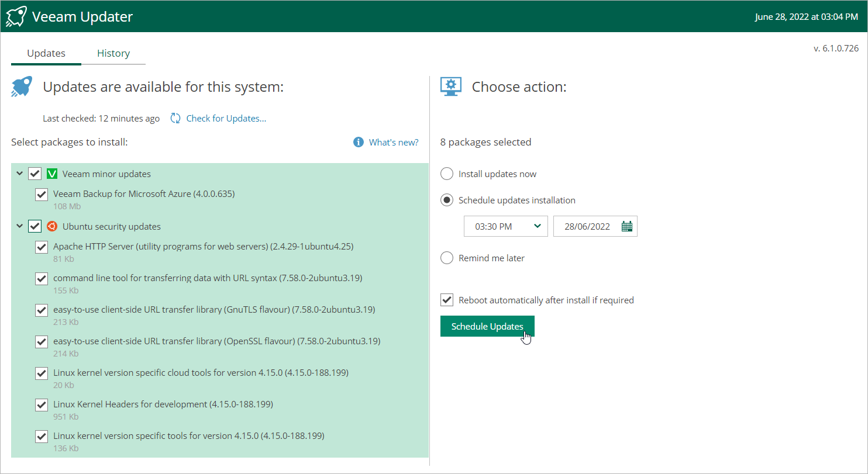Uncheck the Ubuntu security updates group checkbox

[35, 226]
